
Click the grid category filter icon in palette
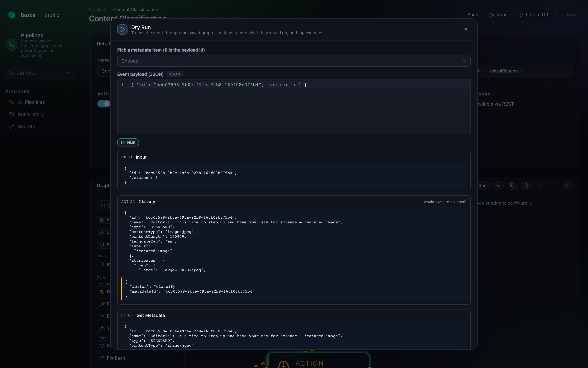point(102,220)
